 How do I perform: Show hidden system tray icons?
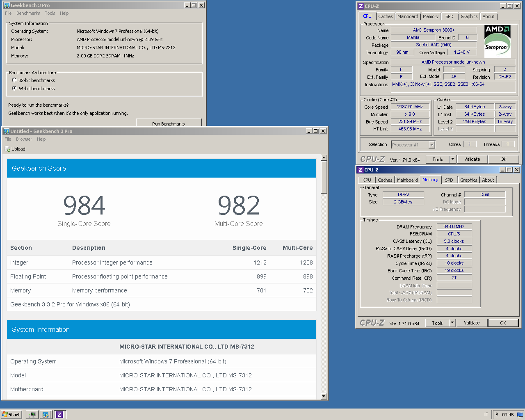[497, 414]
